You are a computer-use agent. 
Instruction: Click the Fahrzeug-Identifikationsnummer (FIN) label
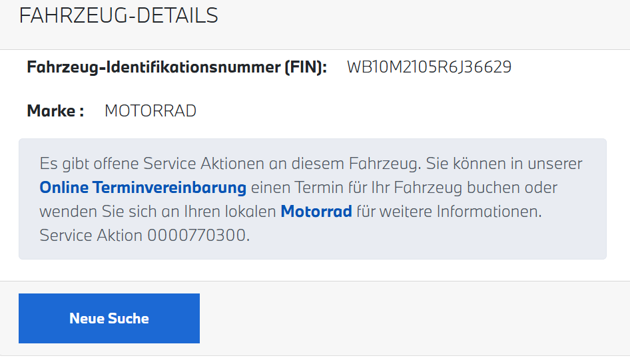coord(176,67)
